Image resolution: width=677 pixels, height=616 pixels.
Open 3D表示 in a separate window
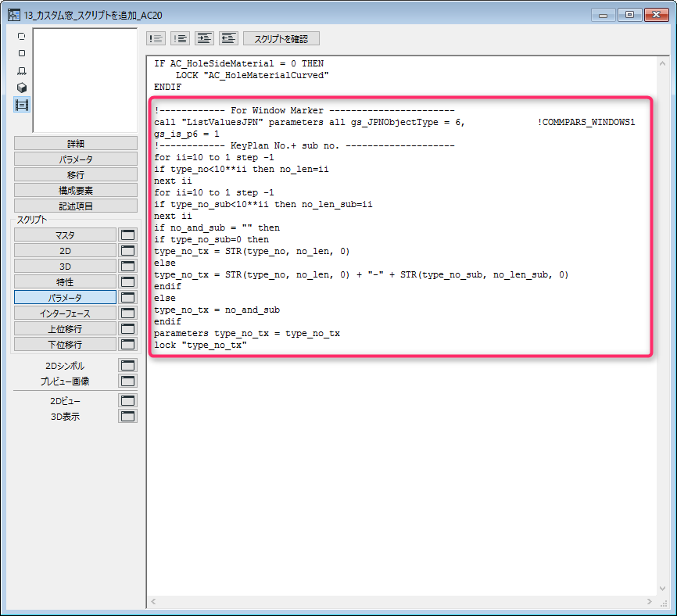pyautogui.click(x=127, y=416)
